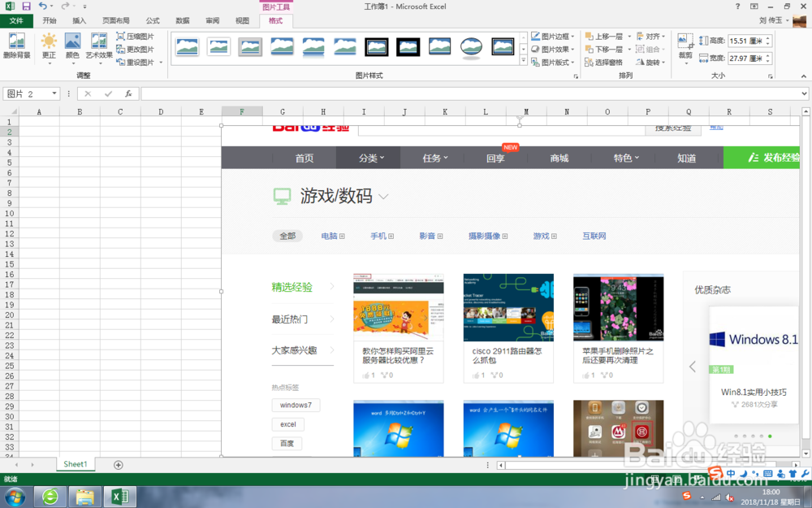Screen dimensions: 812x508
Task: Switch to the Home (开始) tab
Action: coord(50,21)
